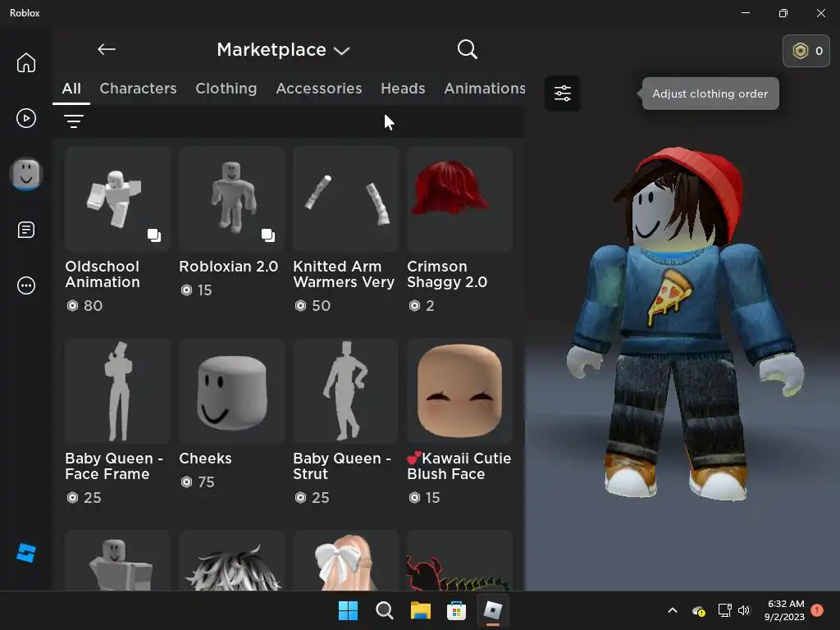
Task: Click the OneDrive cloud warning tray icon
Action: tap(699, 610)
